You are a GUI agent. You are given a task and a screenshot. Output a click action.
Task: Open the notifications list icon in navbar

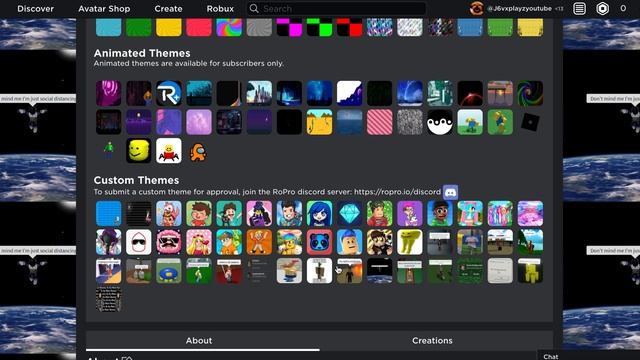pyautogui.click(x=579, y=9)
